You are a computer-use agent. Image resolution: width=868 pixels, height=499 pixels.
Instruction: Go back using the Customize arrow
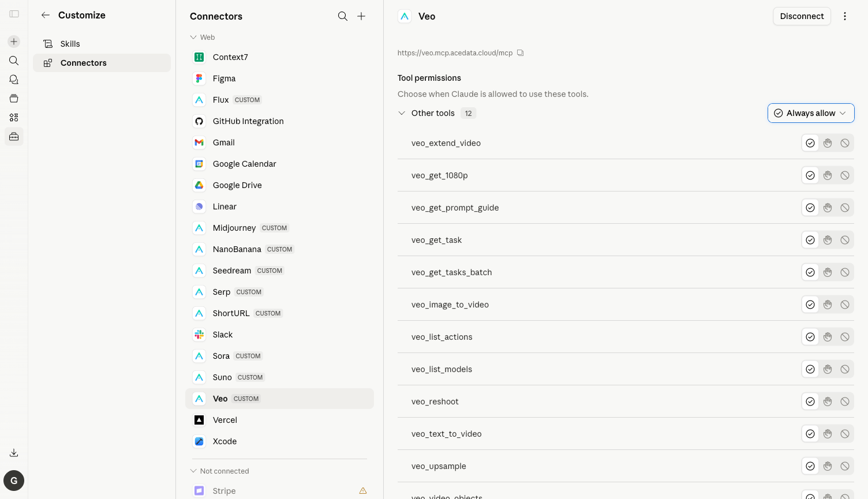(46, 15)
